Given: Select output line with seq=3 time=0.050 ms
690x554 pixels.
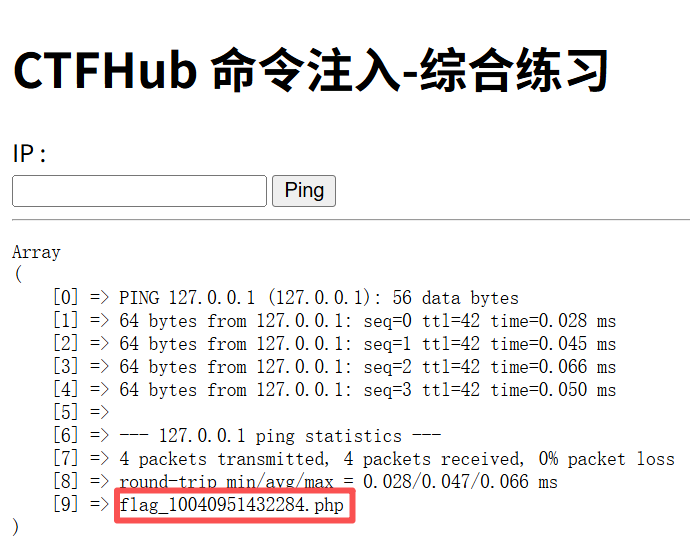Looking at the screenshot, I should [367, 389].
